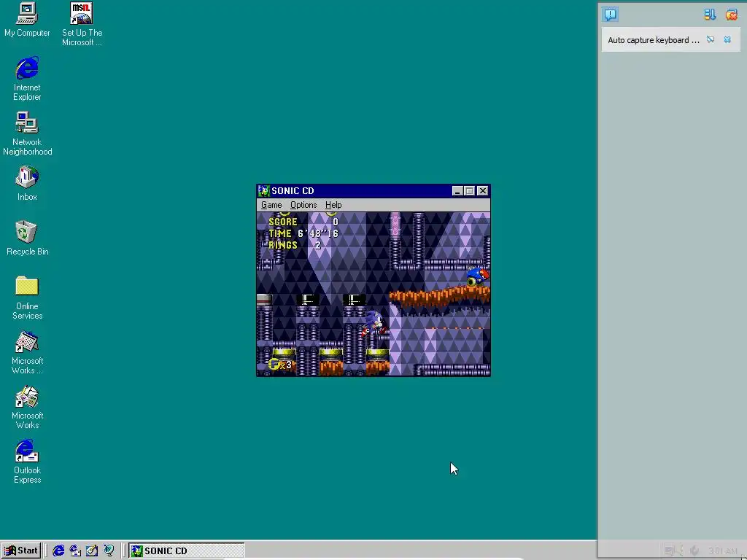Select the Internet Explorer desktop icon

pyautogui.click(x=27, y=79)
